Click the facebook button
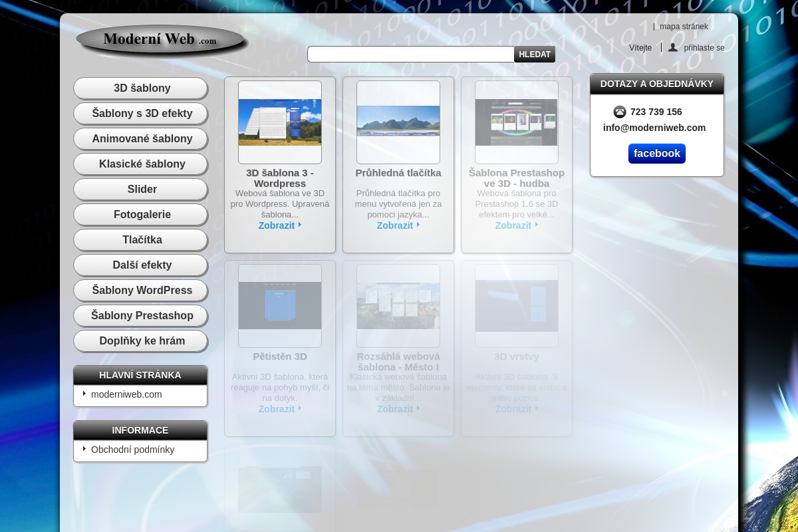The height and width of the screenshot is (532, 798). 657,154
